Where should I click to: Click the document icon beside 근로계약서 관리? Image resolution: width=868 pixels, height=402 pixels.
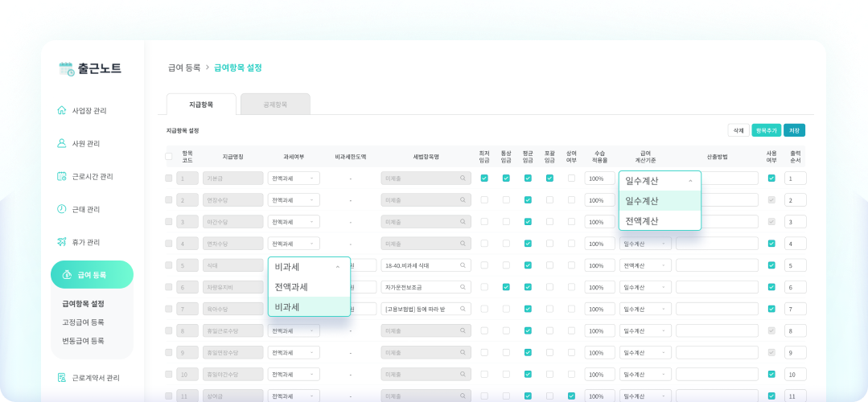point(62,378)
